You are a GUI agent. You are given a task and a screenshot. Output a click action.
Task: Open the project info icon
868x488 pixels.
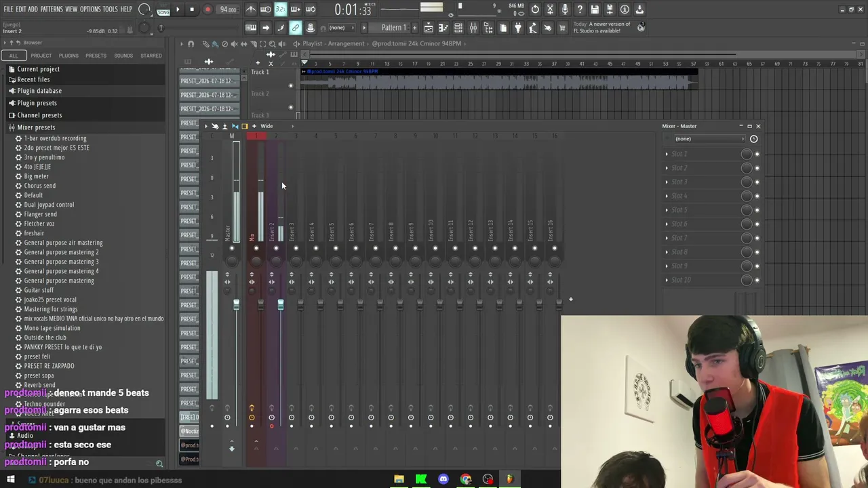625,9
